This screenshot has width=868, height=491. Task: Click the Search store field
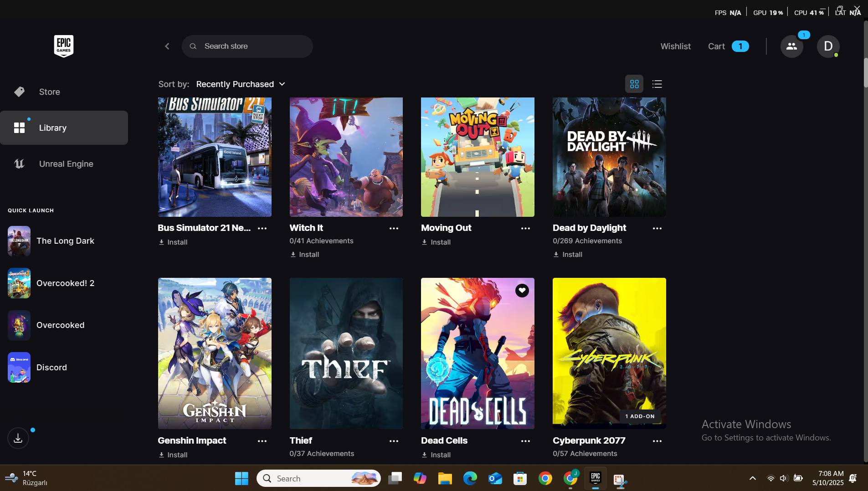click(247, 46)
